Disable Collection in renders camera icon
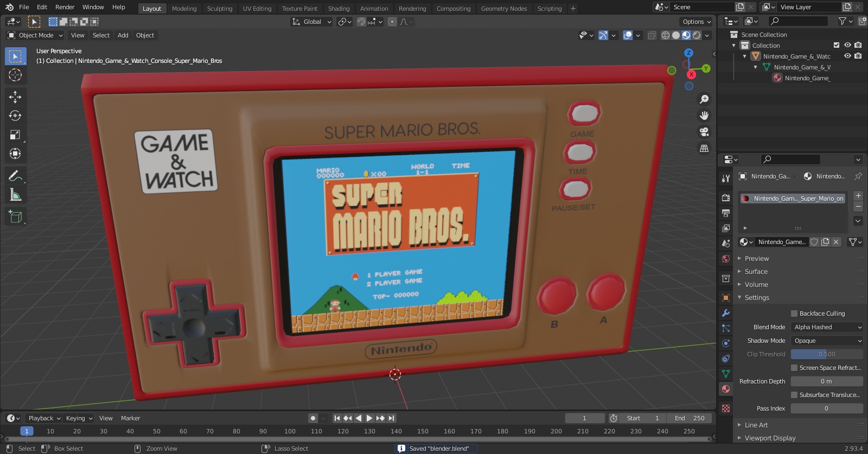Screen dimensions: 868x454 point(858,45)
